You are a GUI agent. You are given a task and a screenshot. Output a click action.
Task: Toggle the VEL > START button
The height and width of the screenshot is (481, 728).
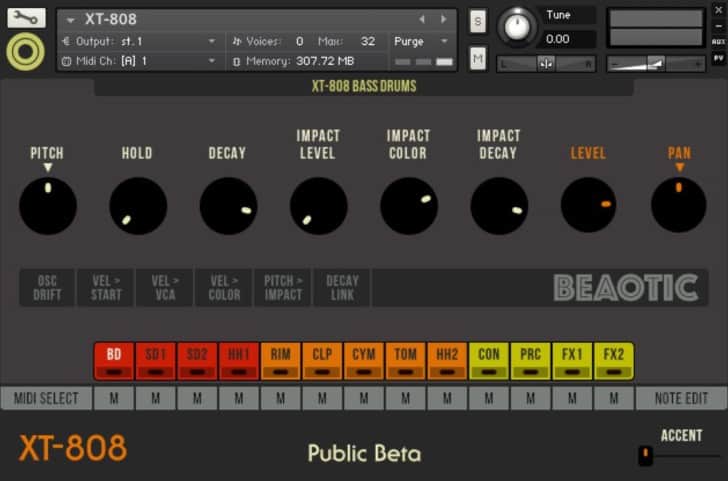(x=106, y=288)
